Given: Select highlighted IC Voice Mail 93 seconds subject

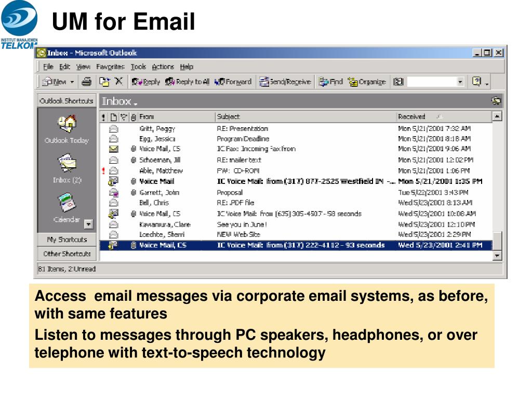Looking at the screenshot, I should coord(301,245).
